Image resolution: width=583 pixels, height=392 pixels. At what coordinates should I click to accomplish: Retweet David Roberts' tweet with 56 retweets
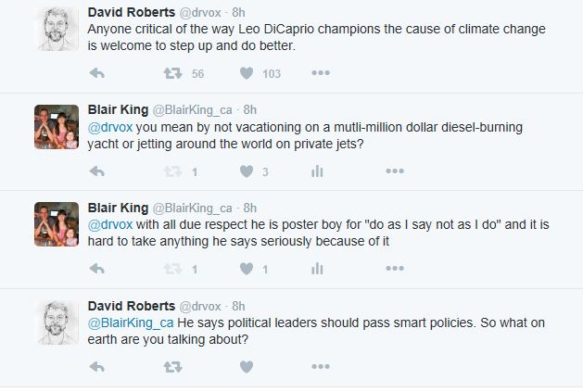(172, 73)
